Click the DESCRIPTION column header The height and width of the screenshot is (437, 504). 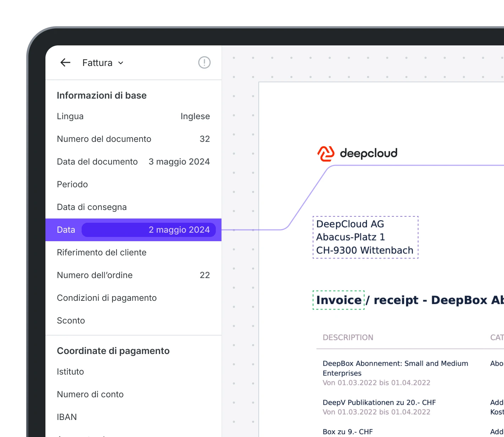tap(348, 337)
